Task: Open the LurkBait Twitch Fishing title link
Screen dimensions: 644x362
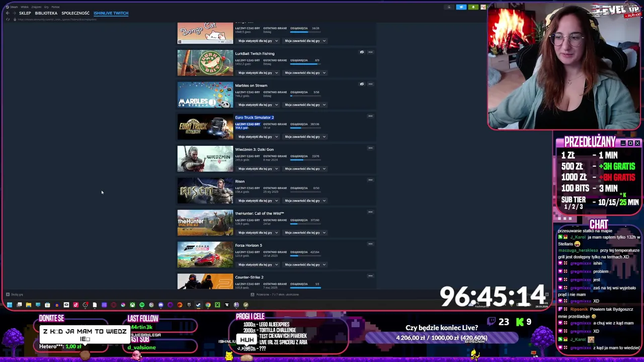Action: [x=255, y=53]
